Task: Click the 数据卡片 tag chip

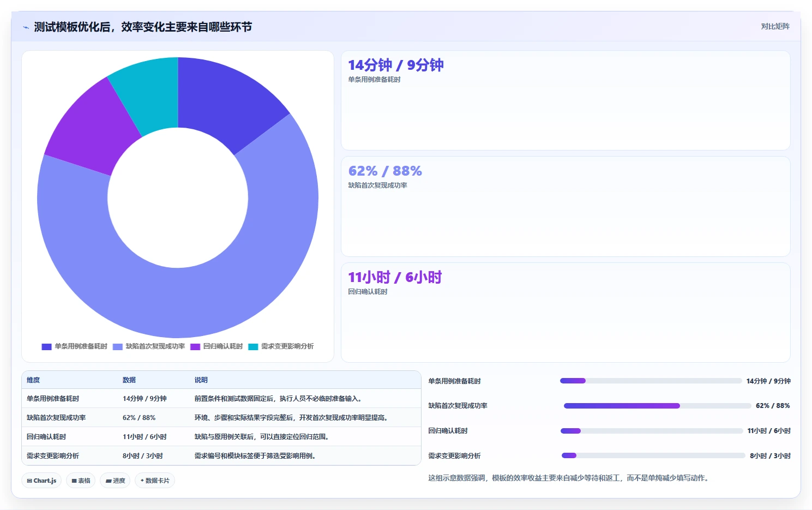Action: point(155,481)
